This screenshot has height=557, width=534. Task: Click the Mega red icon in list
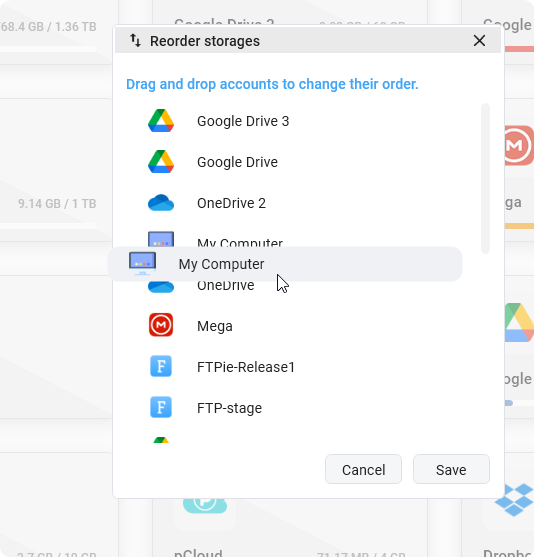pyautogui.click(x=161, y=325)
